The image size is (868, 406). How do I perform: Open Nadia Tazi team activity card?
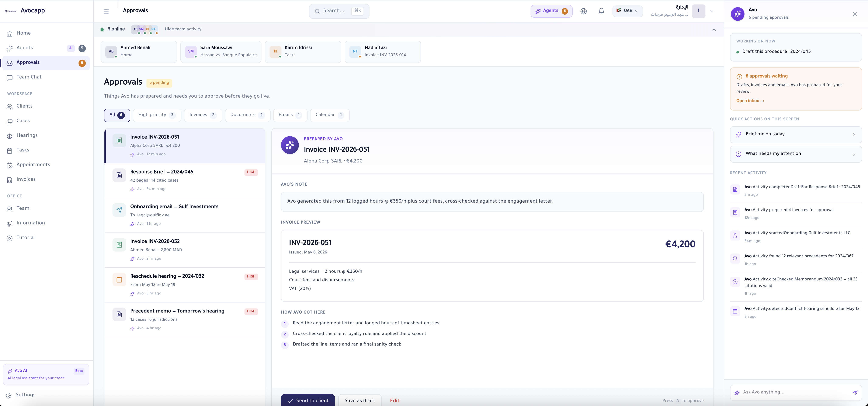click(x=383, y=52)
